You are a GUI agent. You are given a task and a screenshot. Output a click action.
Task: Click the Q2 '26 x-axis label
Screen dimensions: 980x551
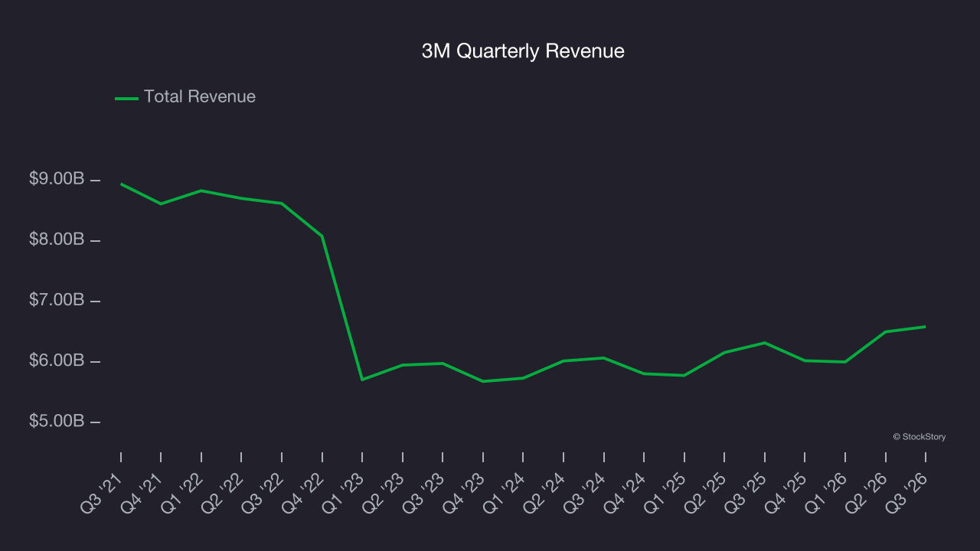pyautogui.click(x=867, y=492)
